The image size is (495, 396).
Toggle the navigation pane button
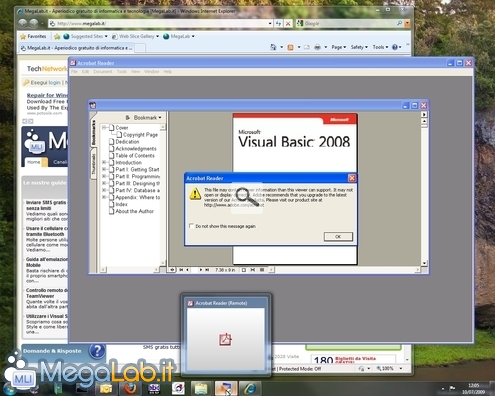[x=172, y=270]
